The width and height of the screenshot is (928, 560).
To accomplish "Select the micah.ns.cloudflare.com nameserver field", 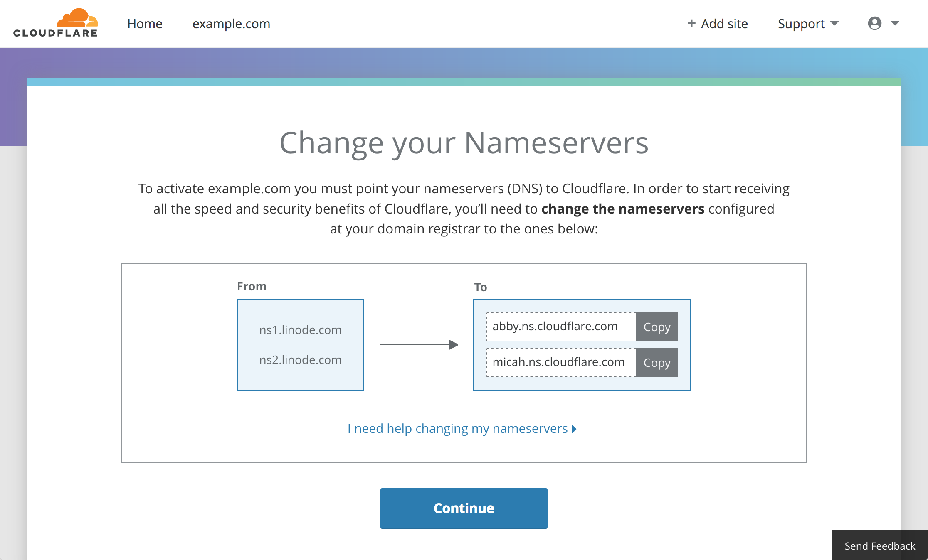I will coord(559,362).
